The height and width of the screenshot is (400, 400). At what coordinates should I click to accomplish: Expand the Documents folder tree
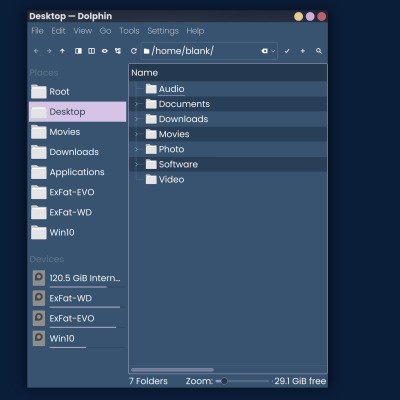tap(136, 104)
